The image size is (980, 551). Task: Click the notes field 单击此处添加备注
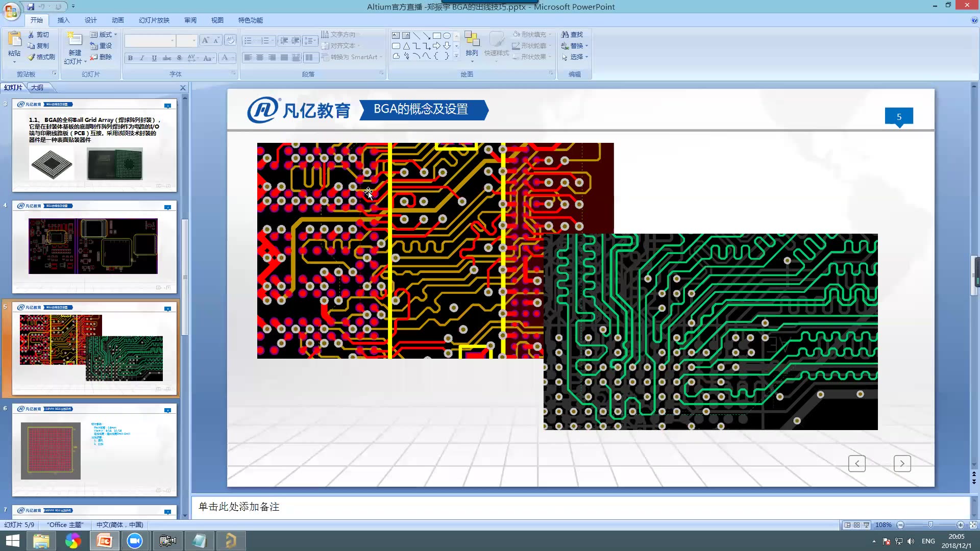580,507
